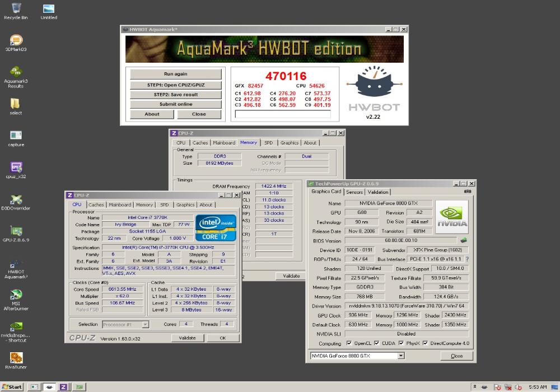Open the Processor #1 selection dropdown
Viewport: 560px width, 392px height.
pos(146,325)
